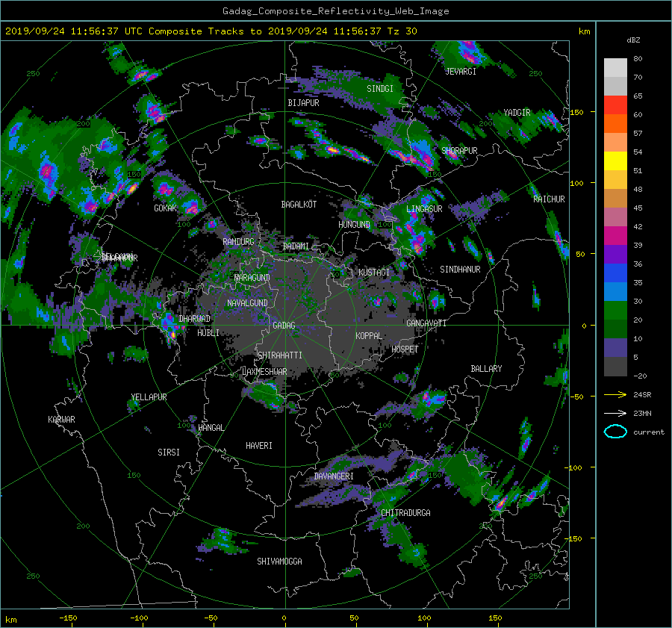The width and height of the screenshot is (672, 628).
Task: Click the JEVARGI city label
Action: 461,72
